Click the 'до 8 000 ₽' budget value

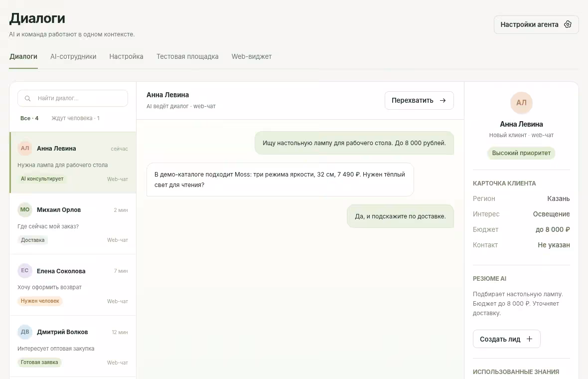pyautogui.click(x=553, y=229)
